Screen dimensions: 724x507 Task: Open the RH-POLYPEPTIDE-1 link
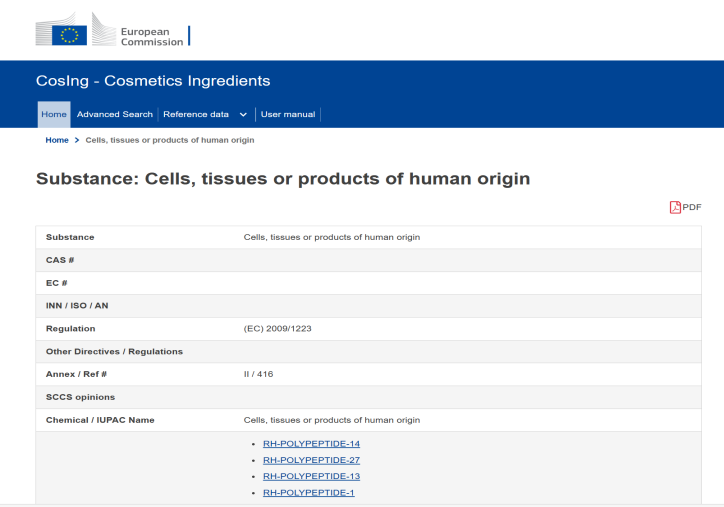click(x=308, y=493)
